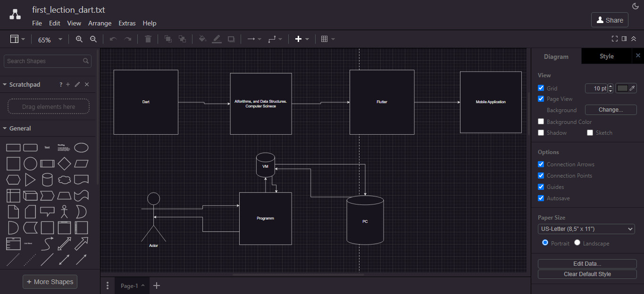Click the magnifier icon in Search Shapes
Screen dimensions: 644x294
(86, 61)
